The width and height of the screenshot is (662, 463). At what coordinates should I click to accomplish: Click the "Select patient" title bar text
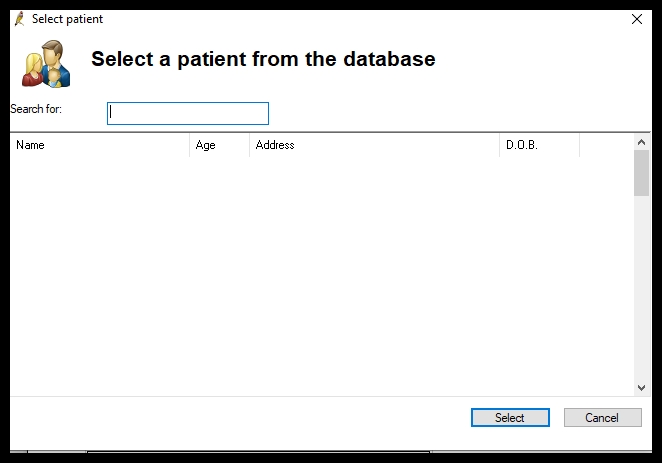[x=67, y=19]
